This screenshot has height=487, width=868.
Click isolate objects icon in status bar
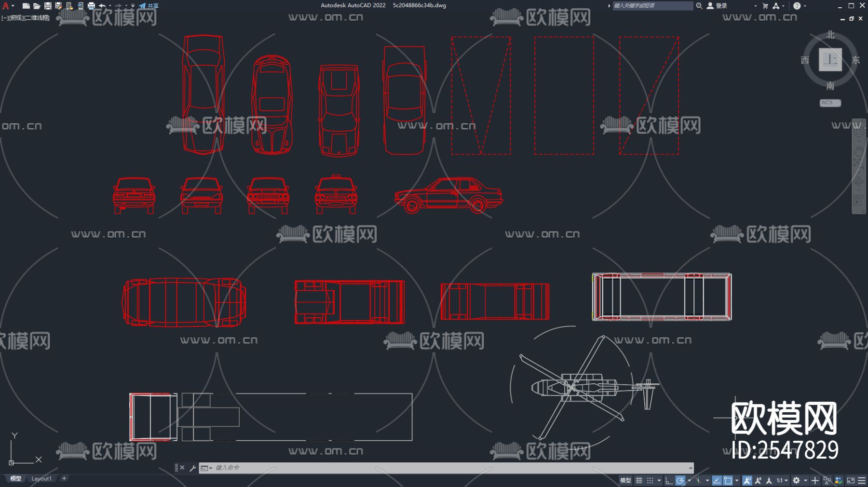click(827, 480)
